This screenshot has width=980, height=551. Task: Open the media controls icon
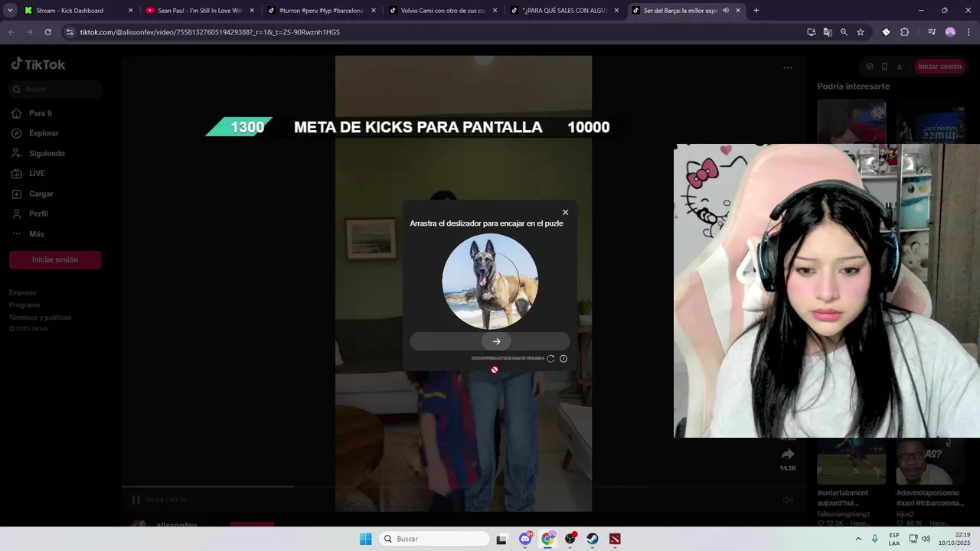tap(932, 32)
